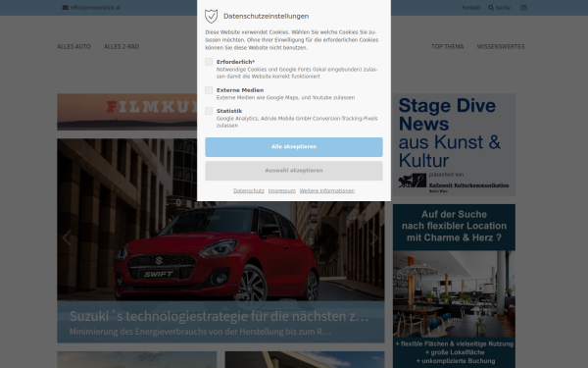Click the Auswahl akzeptieren button
The height and width of the screenshot is (368, 588).
[294, 171]
